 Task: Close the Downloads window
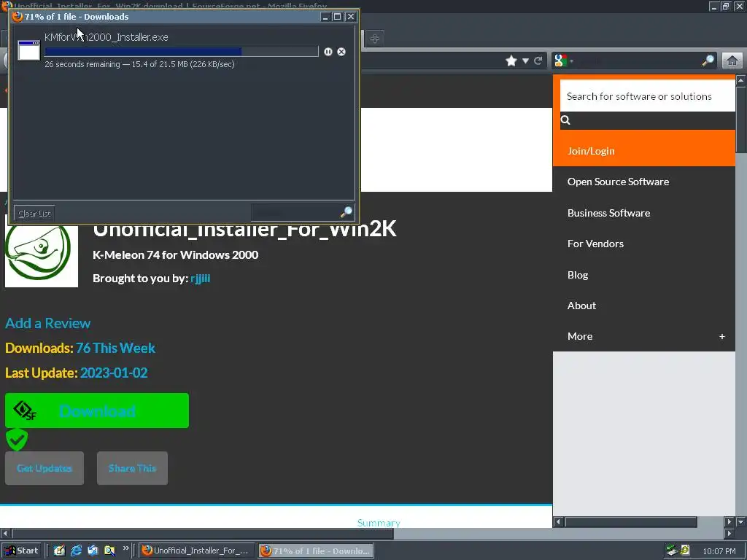(x=351, y=17)
